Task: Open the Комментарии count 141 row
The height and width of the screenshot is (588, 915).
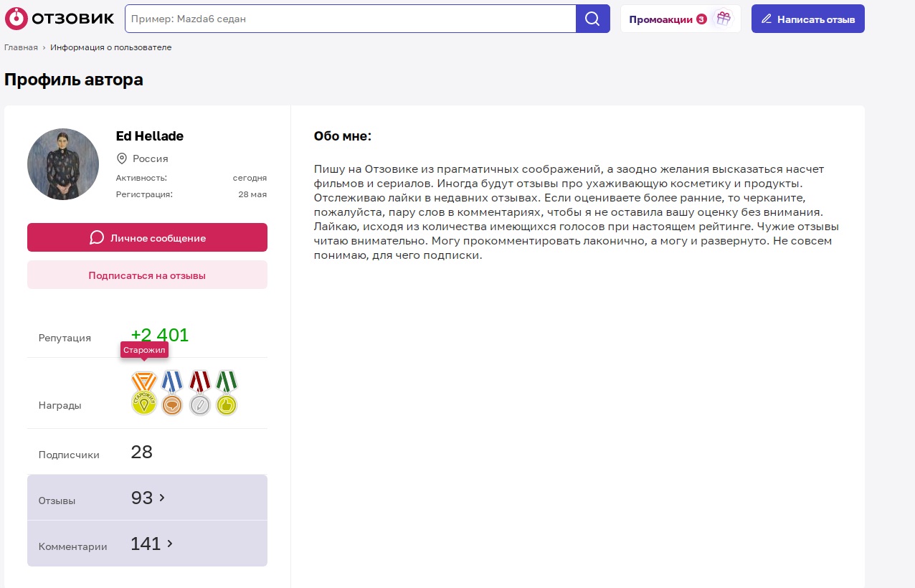Action: tap(146, 544)
